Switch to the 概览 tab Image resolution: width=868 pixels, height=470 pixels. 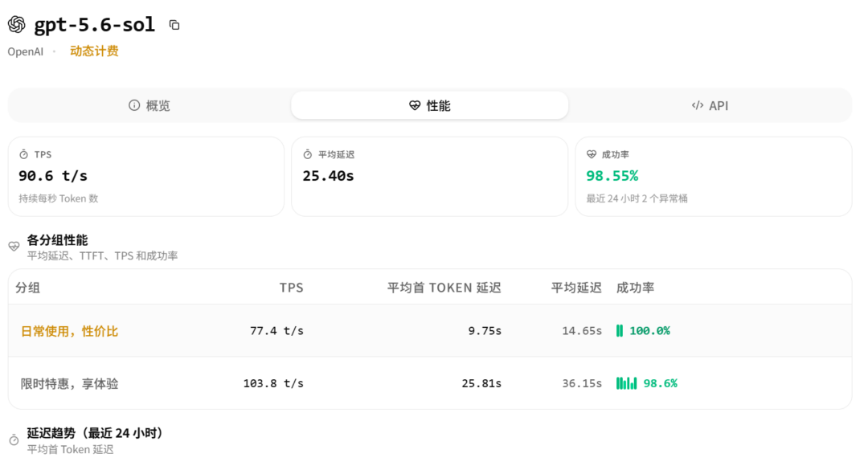pyautogui.click(x=149, y=105)
